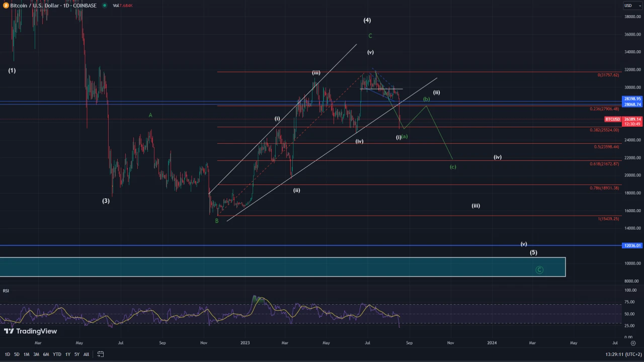Click the Vol indicator legend
This screenshot has width=644, height=362.
[123, 6]
